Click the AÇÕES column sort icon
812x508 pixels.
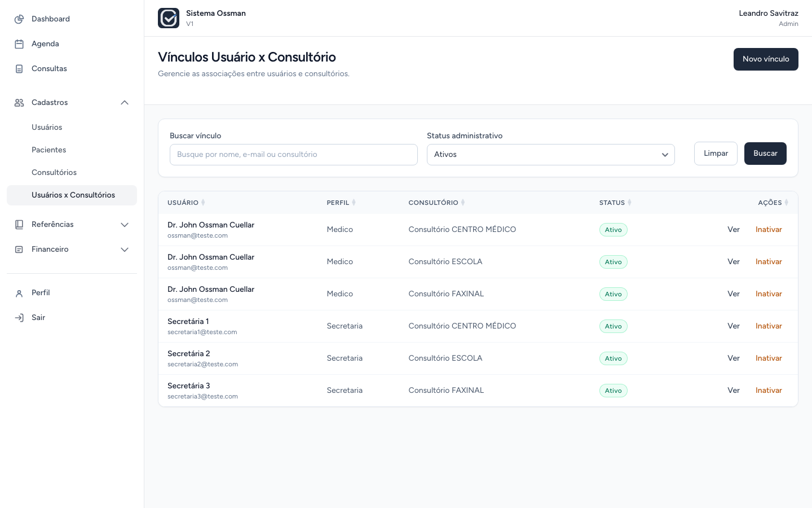click(786, 203)
